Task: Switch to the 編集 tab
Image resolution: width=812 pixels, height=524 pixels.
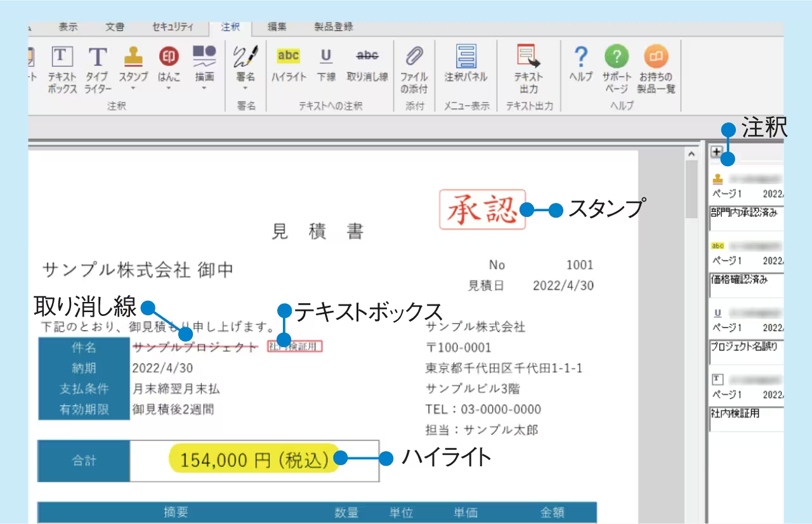Action: pyautogui.click(x=277, y=27)
